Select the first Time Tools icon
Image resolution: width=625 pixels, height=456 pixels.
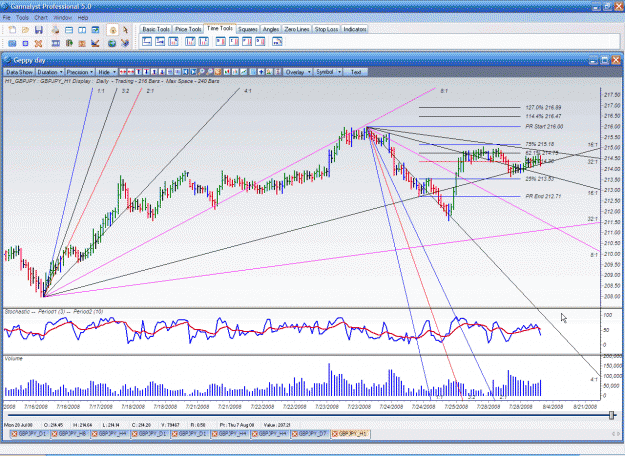[x=147, y=41]
